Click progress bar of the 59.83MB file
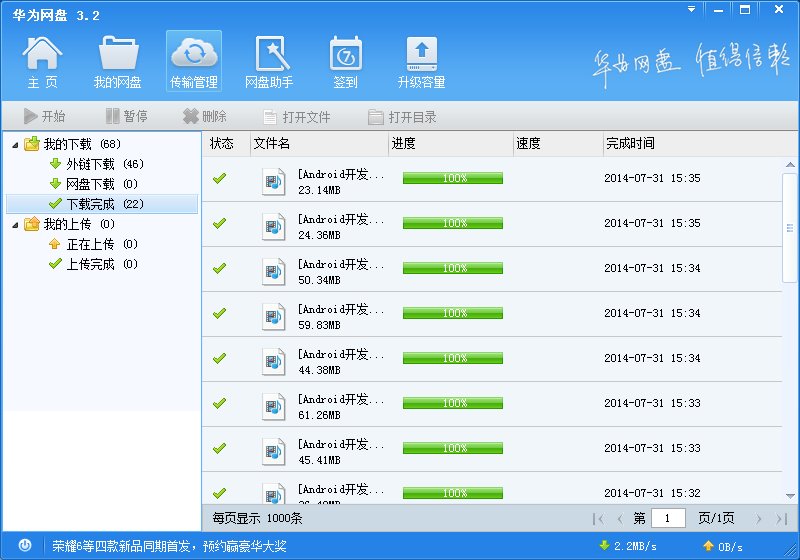The height and width of the screenshot is (560, 800). [x=453, y=313]
